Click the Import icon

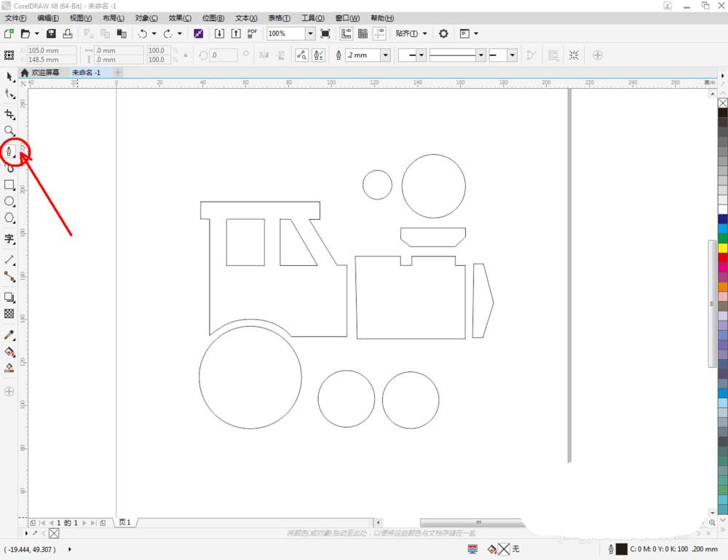click(x=219, y=33)
